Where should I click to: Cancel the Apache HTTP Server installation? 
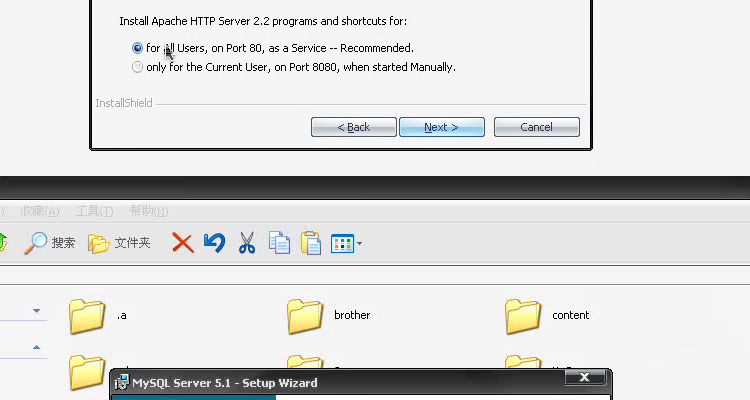[x=537, y=127]
